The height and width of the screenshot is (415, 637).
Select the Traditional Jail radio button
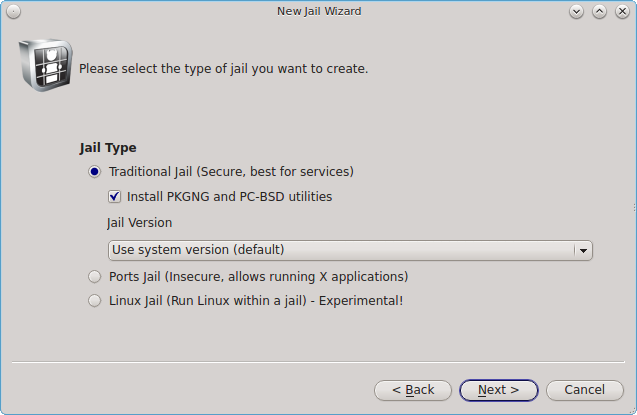95,172
